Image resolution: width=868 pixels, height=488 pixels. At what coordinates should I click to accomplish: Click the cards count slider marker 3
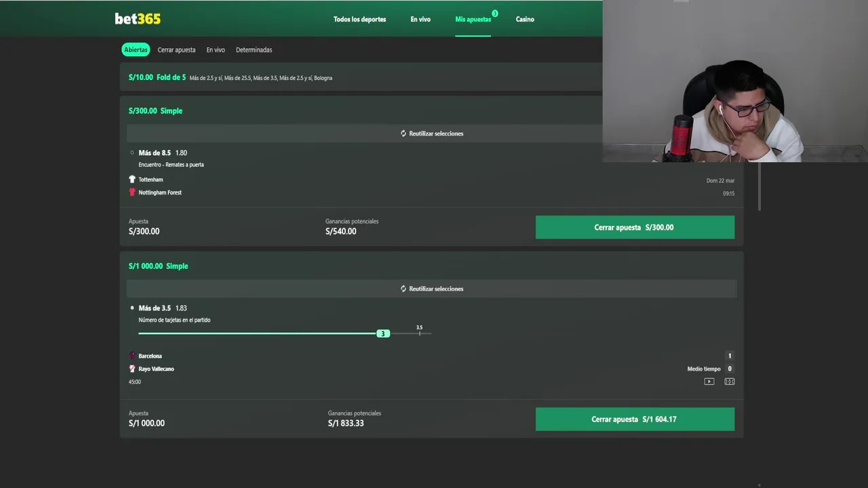tap(383, 333)
